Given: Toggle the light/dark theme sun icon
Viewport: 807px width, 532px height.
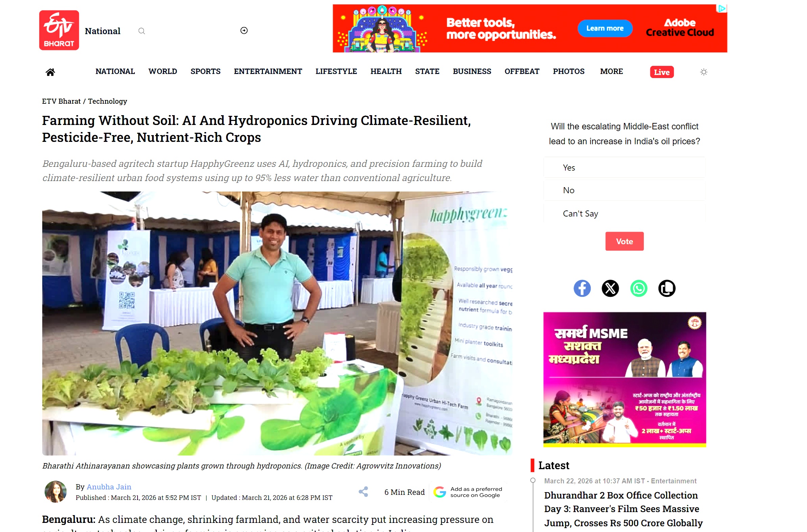Looking at the screenshot, I should tap(704, 72).
